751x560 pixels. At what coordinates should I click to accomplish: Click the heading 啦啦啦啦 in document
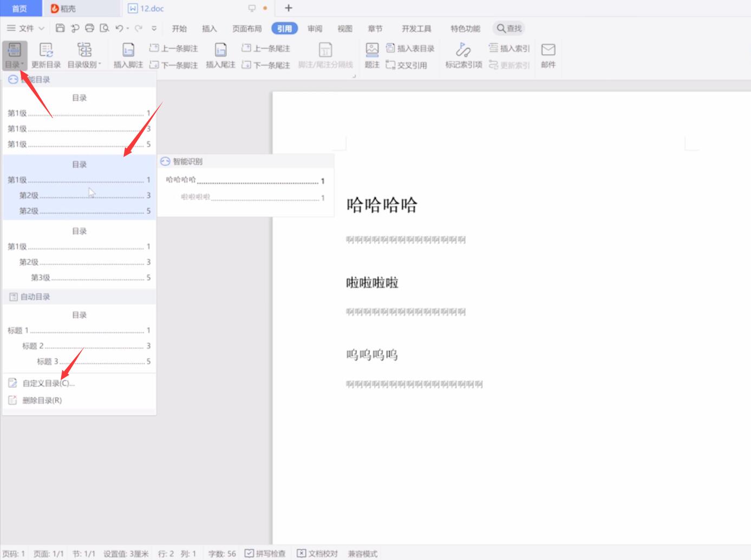coord(373,283)
